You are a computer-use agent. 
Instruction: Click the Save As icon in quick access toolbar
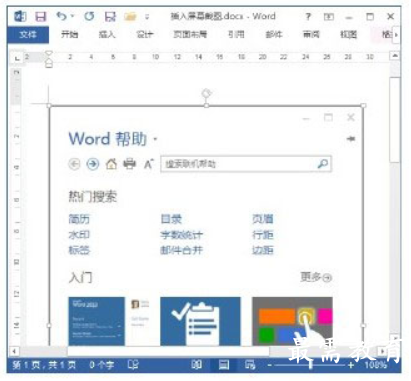(x=110, y=16)
